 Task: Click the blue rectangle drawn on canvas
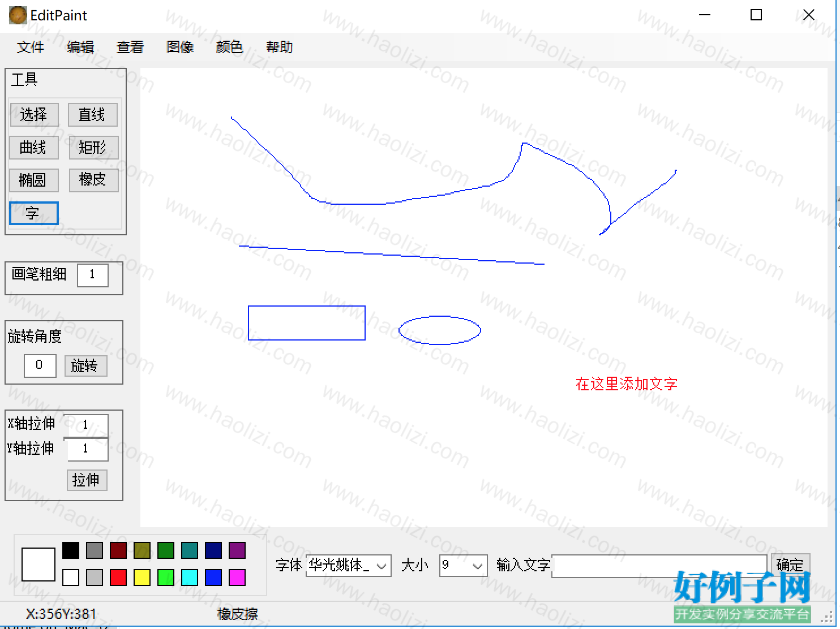307,323
